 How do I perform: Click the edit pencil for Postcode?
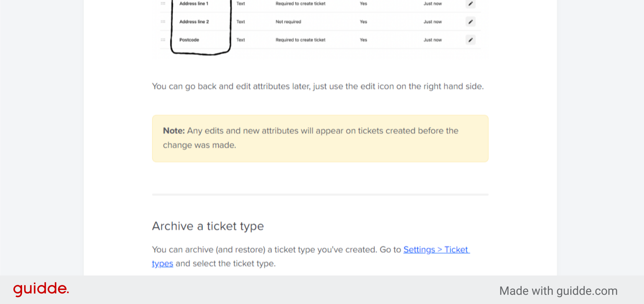[470, 40]
